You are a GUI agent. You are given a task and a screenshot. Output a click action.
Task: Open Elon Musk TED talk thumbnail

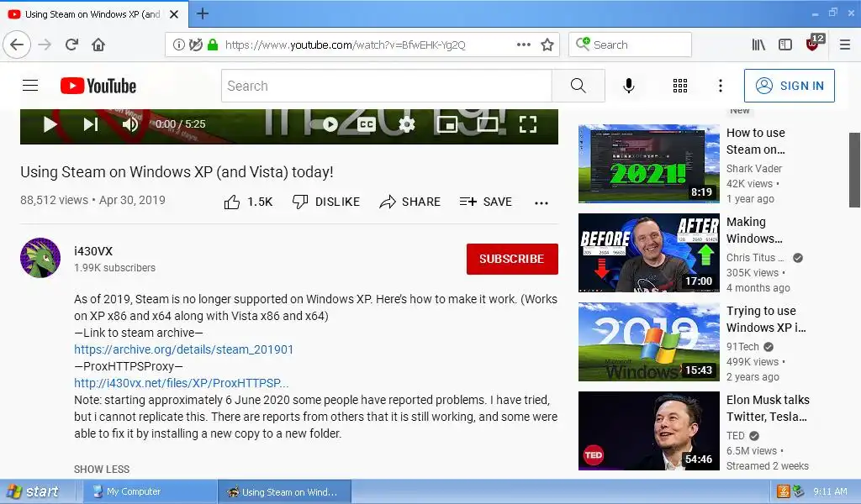648,431
